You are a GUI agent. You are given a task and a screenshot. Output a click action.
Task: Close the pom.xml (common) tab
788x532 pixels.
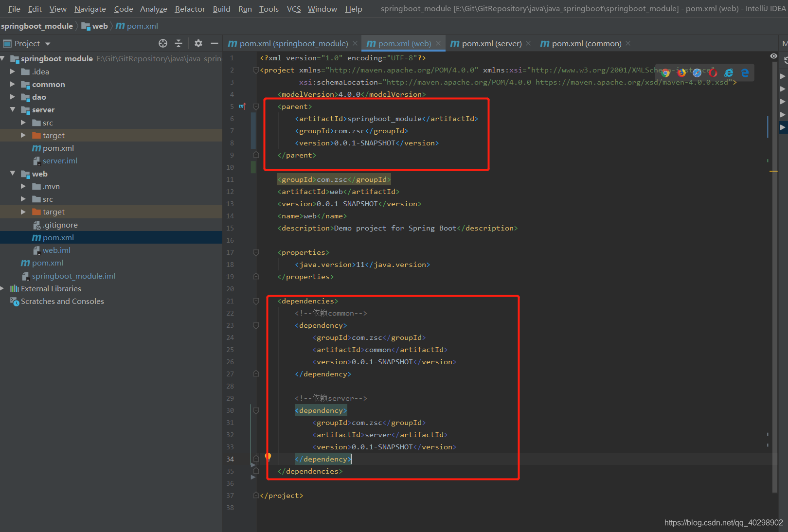628,43
